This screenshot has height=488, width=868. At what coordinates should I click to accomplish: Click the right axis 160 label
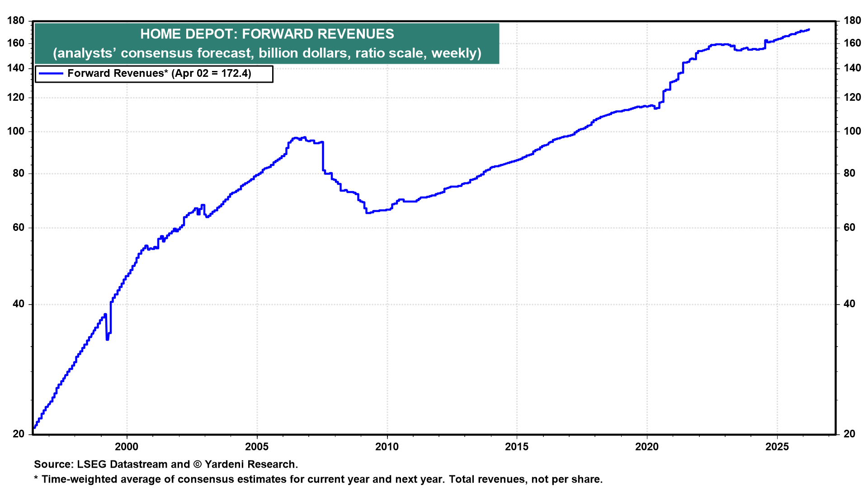coord(852,43)
